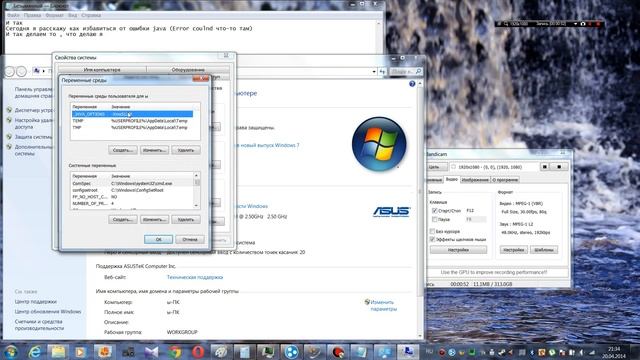The width and height of the screenshot is (640, 360).
Task: Open the Центр поддержки link
Action: click(x=36, y=302)
